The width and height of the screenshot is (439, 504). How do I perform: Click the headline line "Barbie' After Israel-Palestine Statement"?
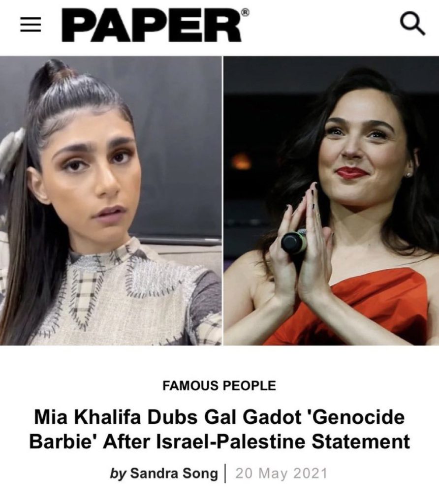click(x=219, y=441)
